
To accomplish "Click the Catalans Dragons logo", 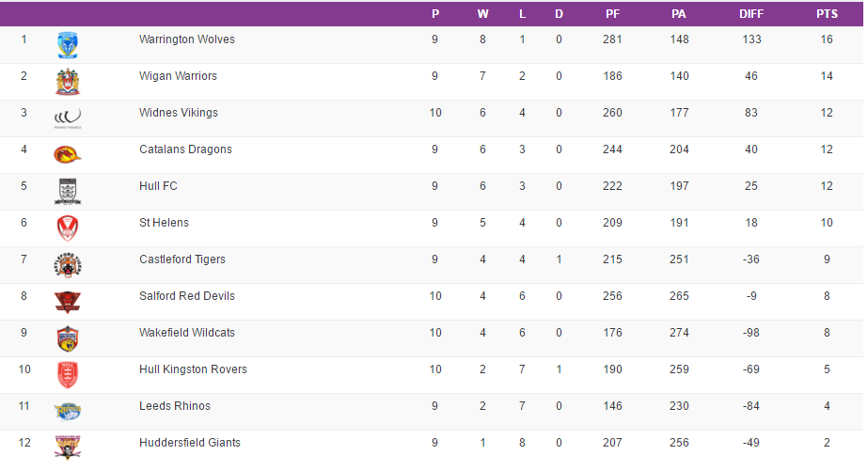I will [x=68, y=154].
